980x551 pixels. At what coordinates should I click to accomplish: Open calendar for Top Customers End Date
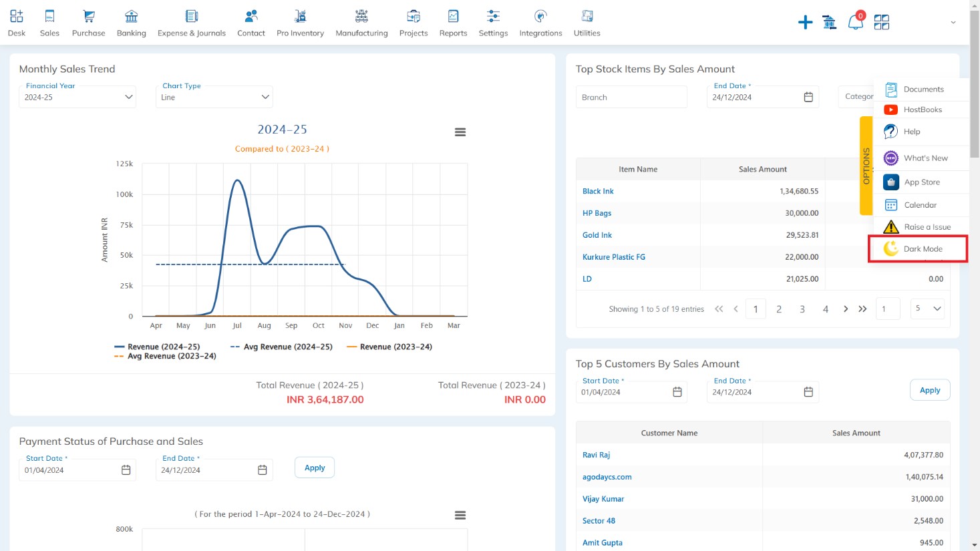tap(808, 392)
